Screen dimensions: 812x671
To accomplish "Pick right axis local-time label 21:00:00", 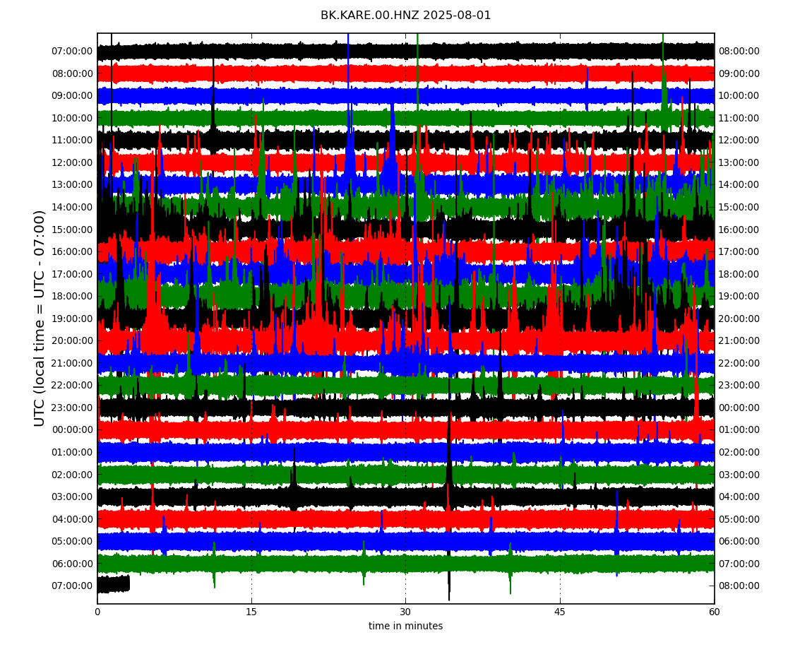I will tap(739, 341).
